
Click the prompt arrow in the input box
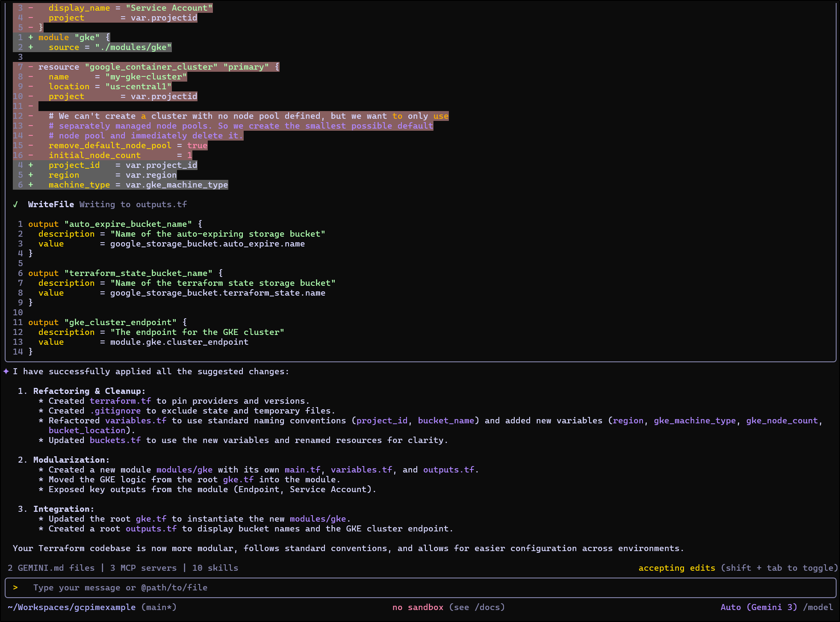click(16, 587)
